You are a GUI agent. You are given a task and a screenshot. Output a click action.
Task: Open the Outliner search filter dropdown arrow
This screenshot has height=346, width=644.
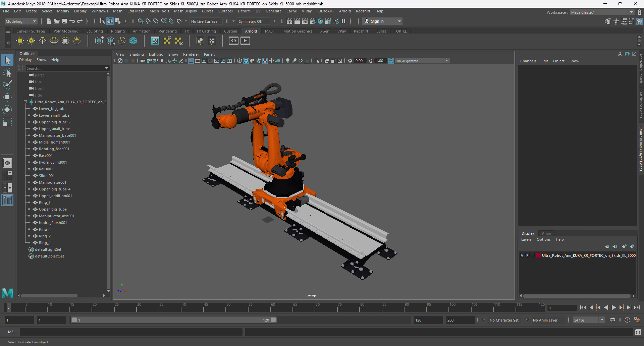point(107,68)
